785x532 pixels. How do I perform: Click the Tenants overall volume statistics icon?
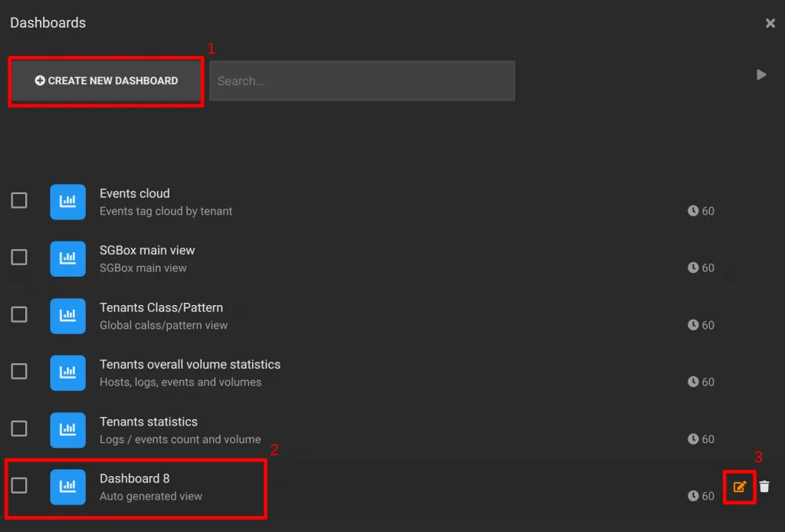click(67, 373)
